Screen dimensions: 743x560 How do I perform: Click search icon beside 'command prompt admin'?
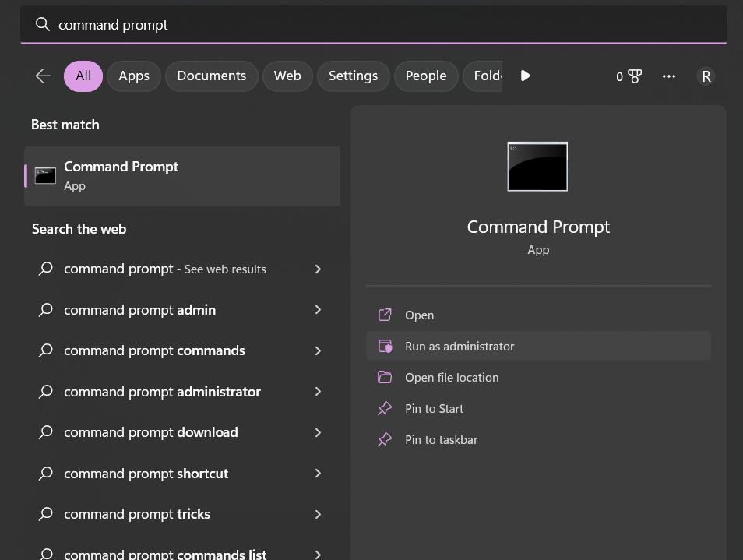tap(45, 310)
